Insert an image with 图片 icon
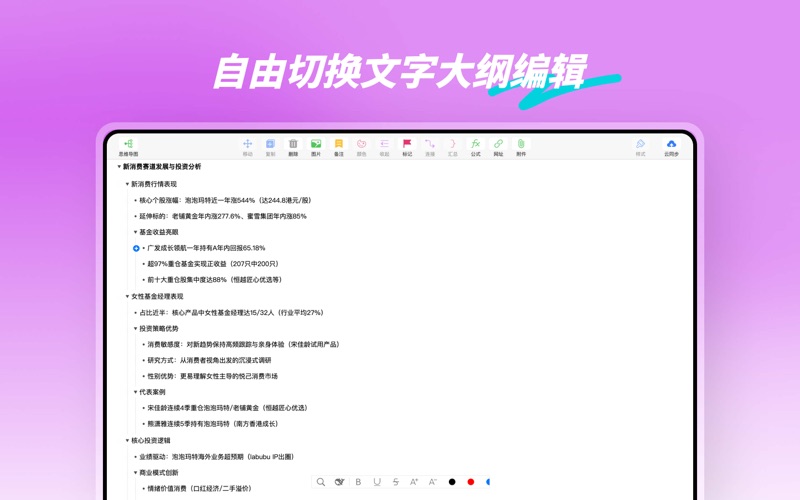 [316, 147]
